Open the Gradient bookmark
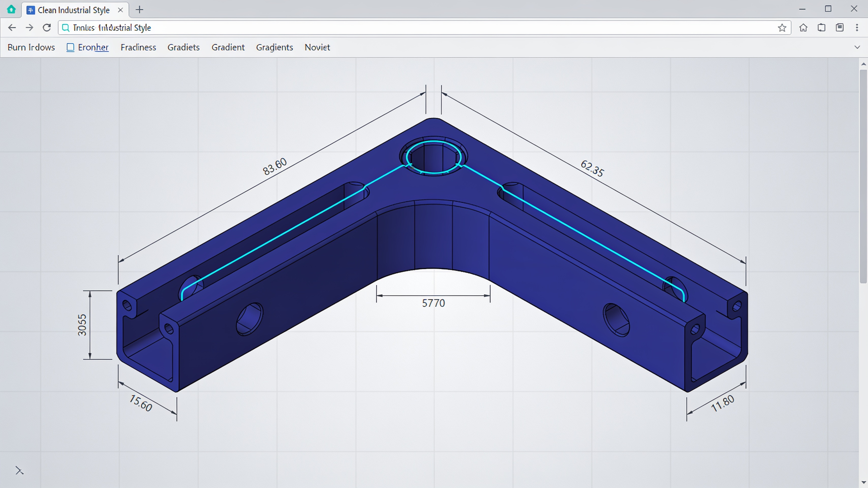868x488 pixels. point(228,47)
